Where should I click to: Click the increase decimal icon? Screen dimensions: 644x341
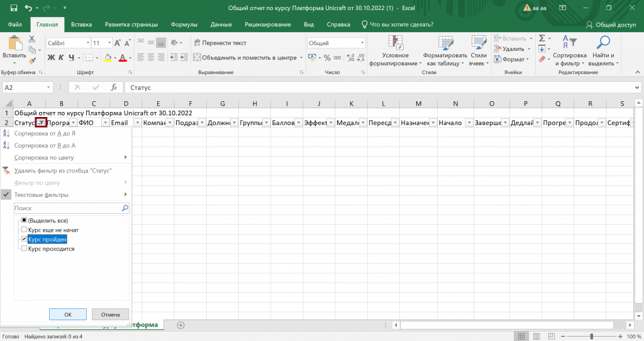[350, 57]
